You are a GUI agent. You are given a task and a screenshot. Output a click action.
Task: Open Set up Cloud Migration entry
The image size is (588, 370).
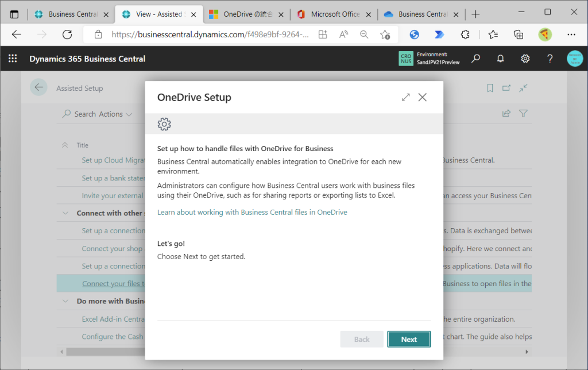coord(113,160)
